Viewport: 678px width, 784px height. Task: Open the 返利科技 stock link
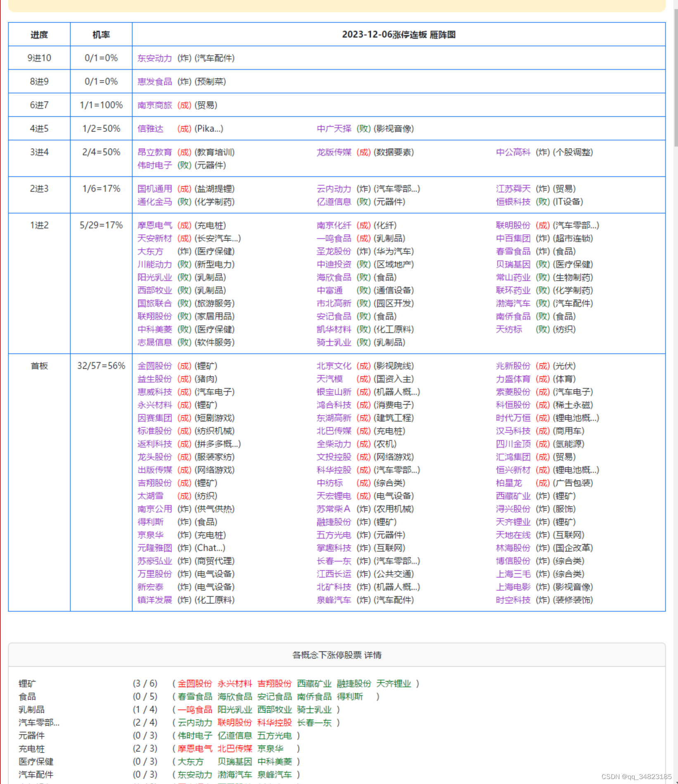(x=155, y=444)
